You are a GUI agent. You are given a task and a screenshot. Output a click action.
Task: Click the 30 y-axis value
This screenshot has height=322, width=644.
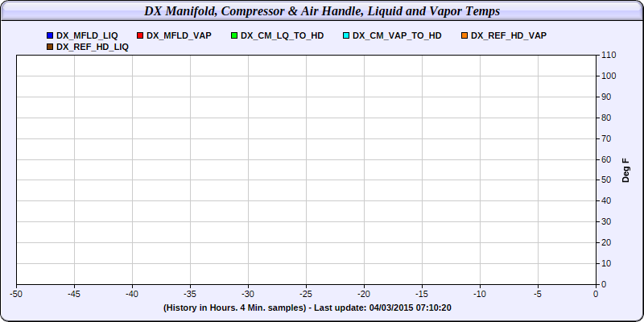coord(607,222)
